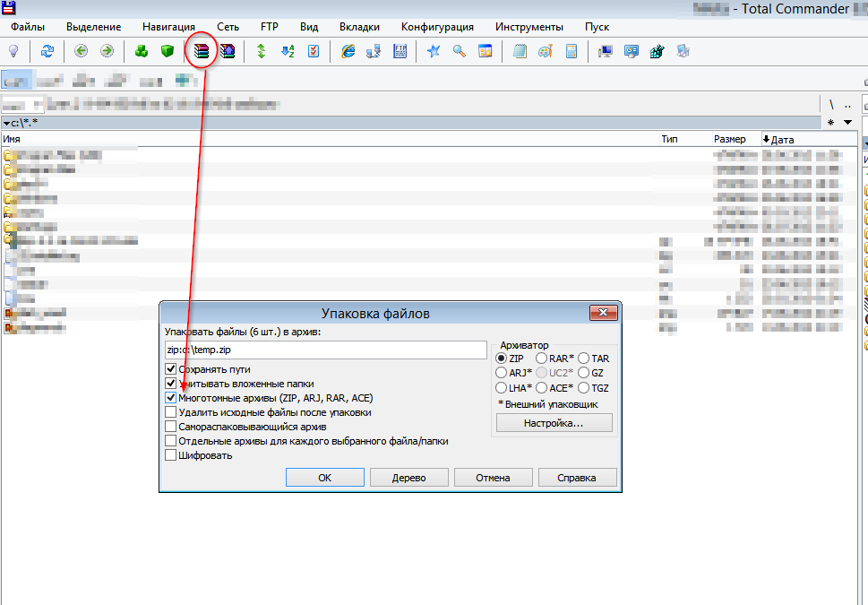Click the archive name input field
868x605 pixels.
(325, 350)
